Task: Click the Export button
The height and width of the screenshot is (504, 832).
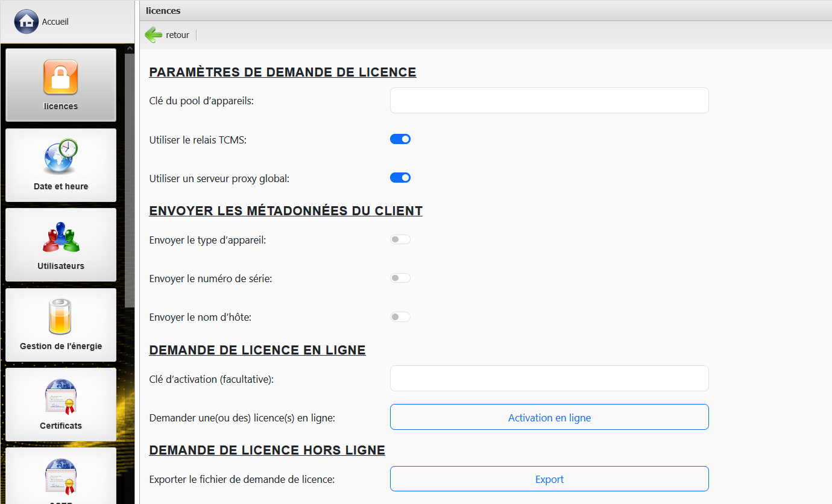Action: click(549, 479)
